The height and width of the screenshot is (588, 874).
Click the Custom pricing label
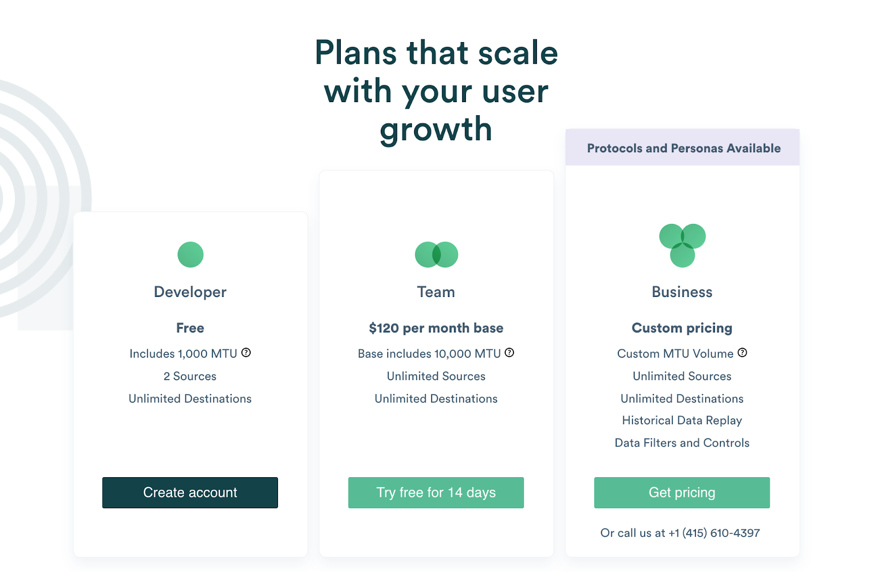pos(682,328)
